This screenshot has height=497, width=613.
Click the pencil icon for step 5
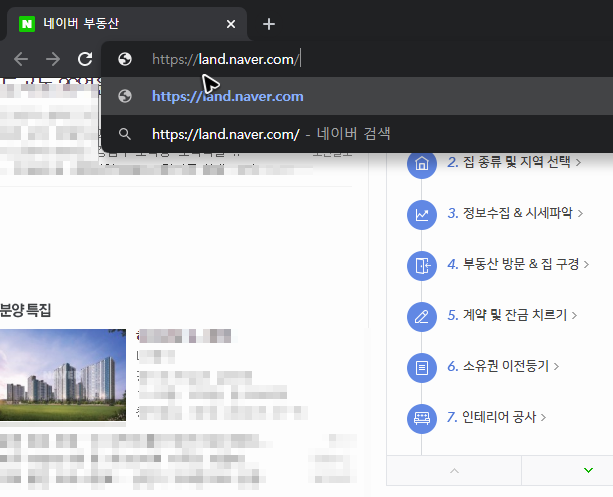pos(422,317)
